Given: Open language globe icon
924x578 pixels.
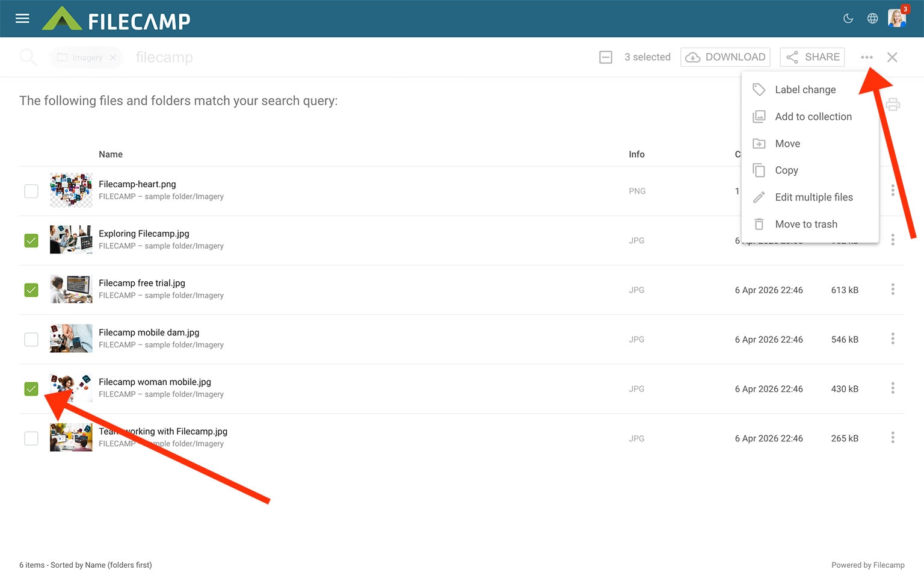Looking at the screenshot, I should (872, 19).
